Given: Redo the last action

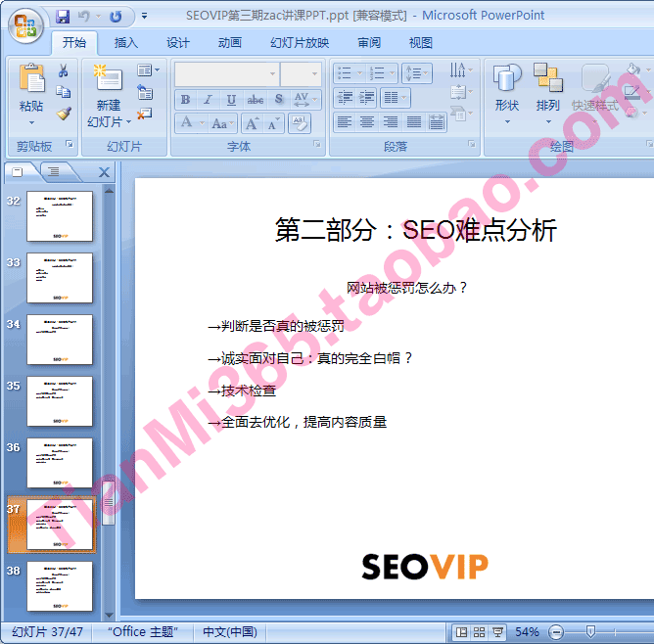Looking at the screenshot, I should coord(116,17).
